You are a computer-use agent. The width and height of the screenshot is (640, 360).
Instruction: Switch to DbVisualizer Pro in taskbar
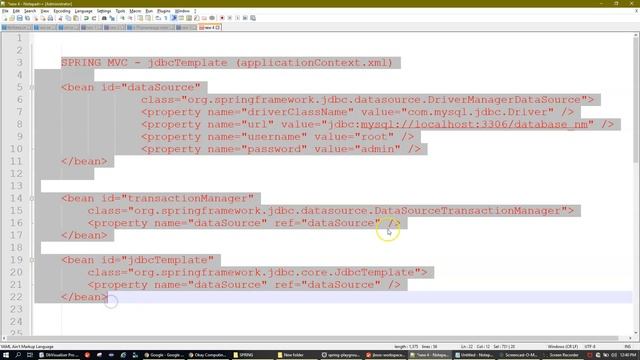click(58, 355)
